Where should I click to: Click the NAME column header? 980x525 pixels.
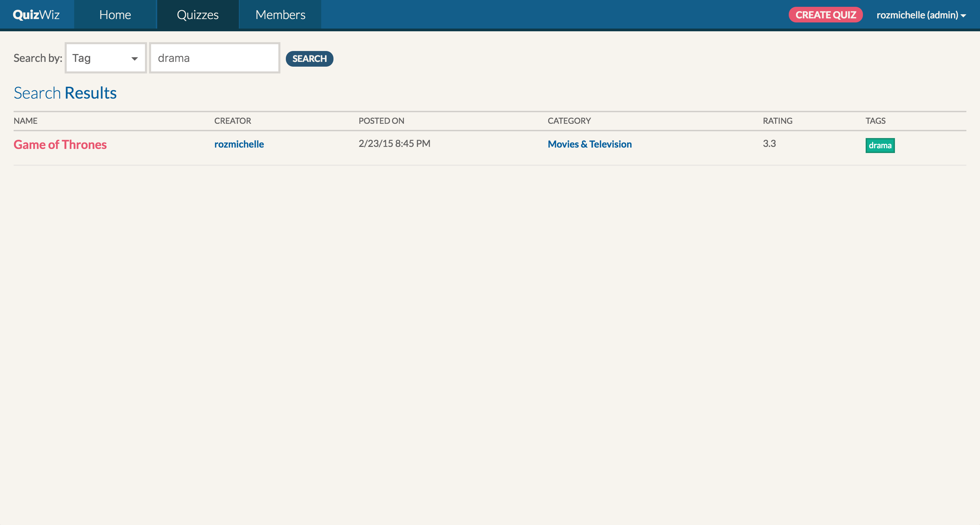(26, 121)
